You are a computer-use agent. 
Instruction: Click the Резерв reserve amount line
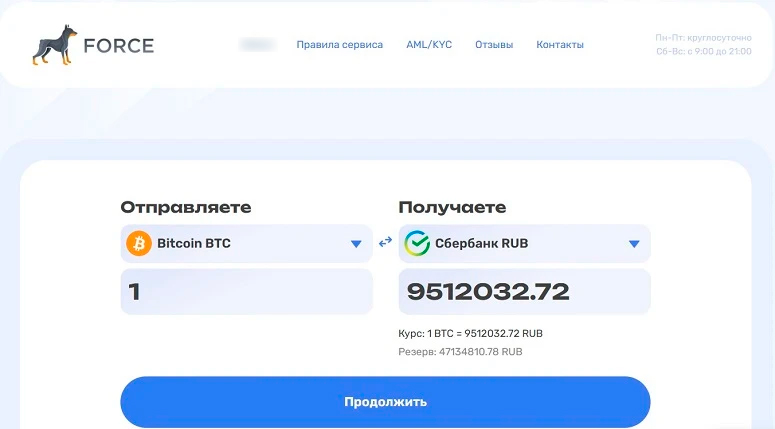[460, 352]
